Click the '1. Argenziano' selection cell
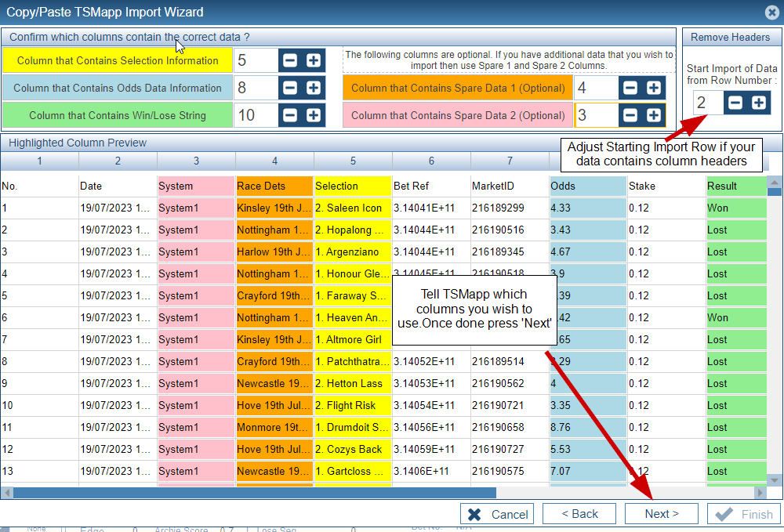The height and width of the screenshot is (532, 784). pyautogui.click(x=353, y=252)
